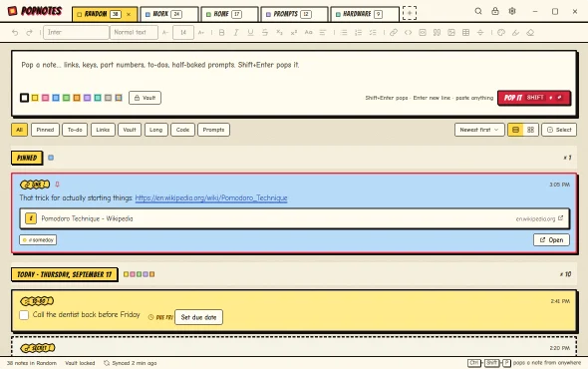Insert inline code with angle brackets icon
The image size is (588, 369).
click(408, 33)
